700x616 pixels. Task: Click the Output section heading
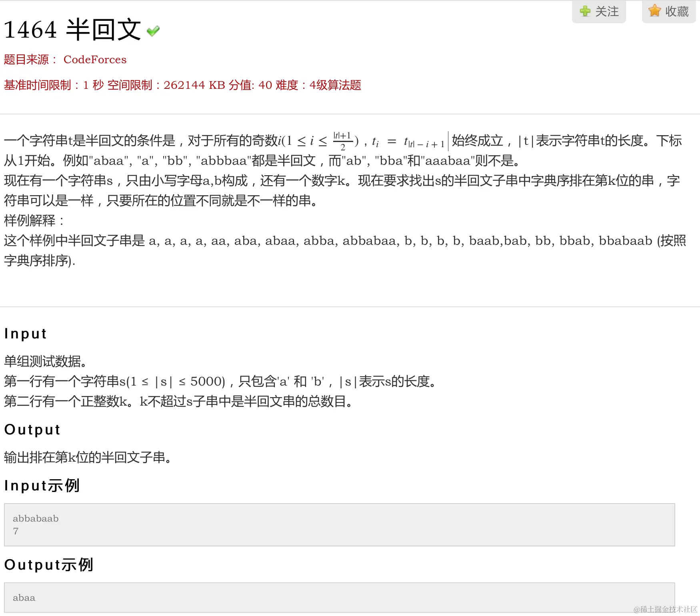click(x=32, y=430)
